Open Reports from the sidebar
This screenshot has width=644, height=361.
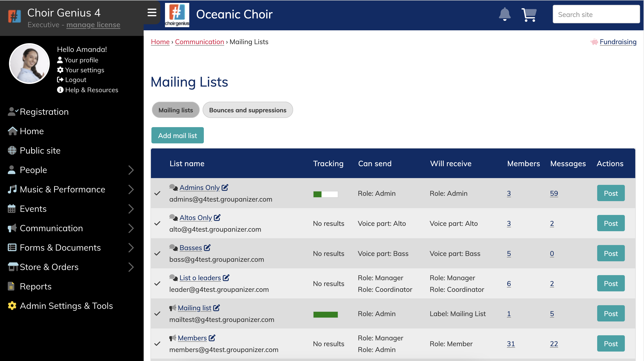(35, 286)
